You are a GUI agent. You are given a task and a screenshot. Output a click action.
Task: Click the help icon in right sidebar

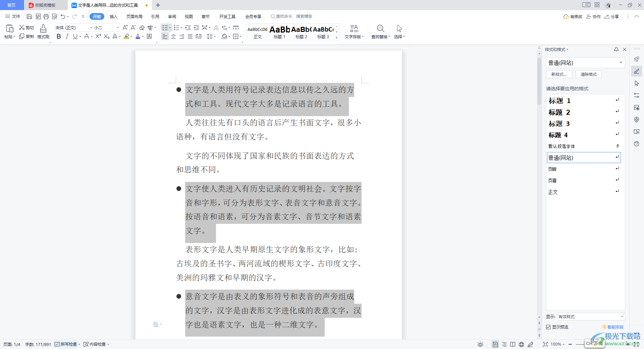(x=637, y=144)
